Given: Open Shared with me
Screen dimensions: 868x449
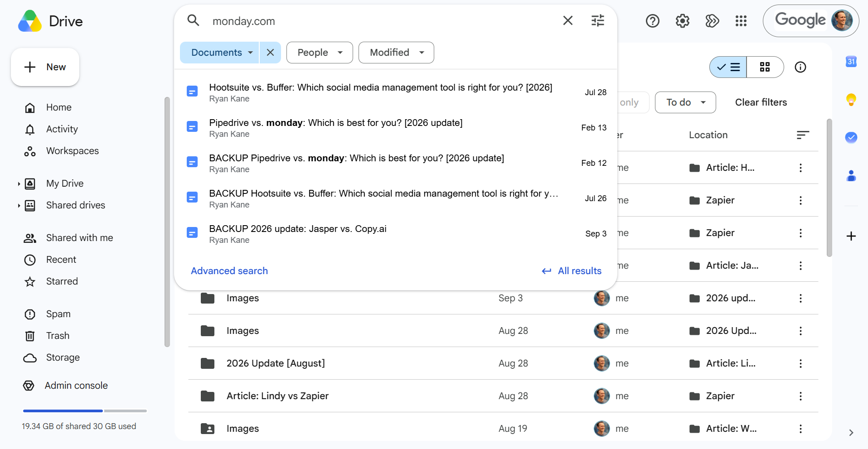Looking at the screenshot, I should 80,238.
